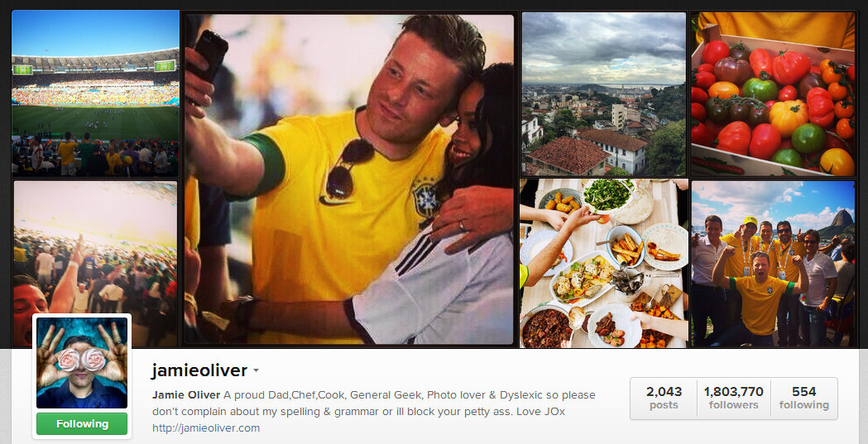Open the 2,043 posts count
Screen dimensions: 868x444
(663, 398)
